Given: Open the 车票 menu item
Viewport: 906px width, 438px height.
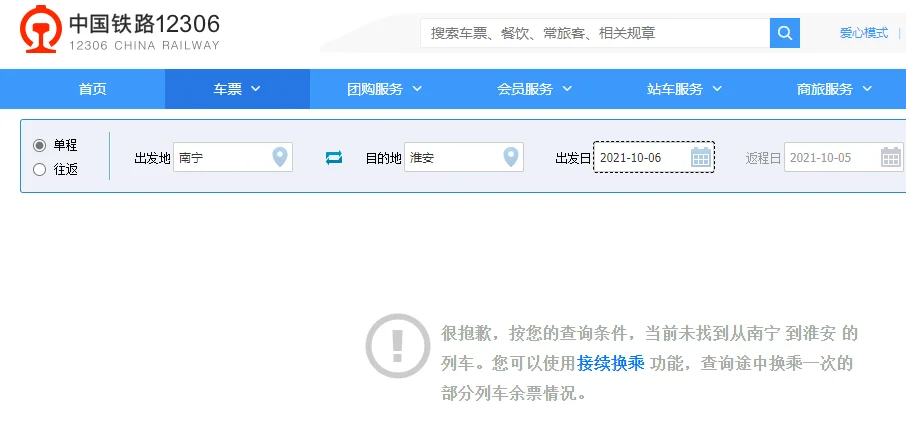Looking at the screenshot, I should pos(237,89).
